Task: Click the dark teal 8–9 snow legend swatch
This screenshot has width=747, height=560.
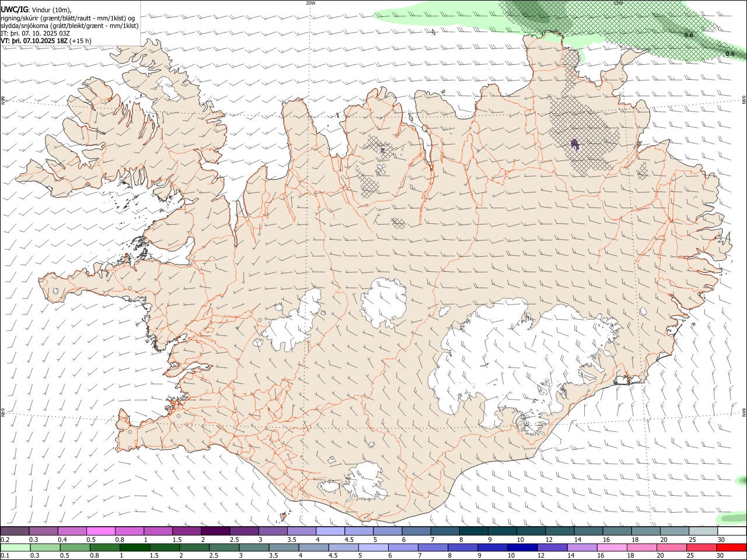Action: pyautogui.click(x=473, y=531)
